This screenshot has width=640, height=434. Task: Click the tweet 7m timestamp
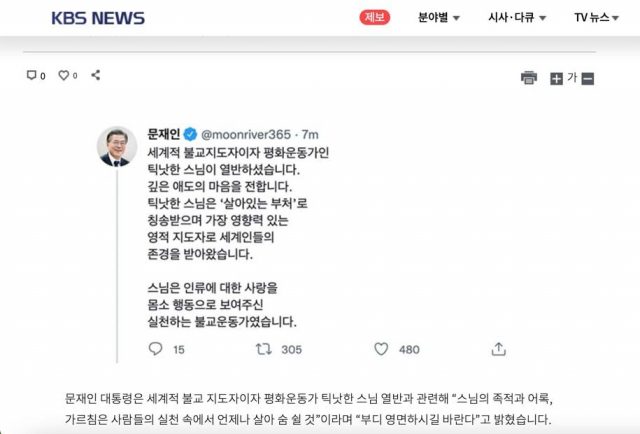pos(310,134)
